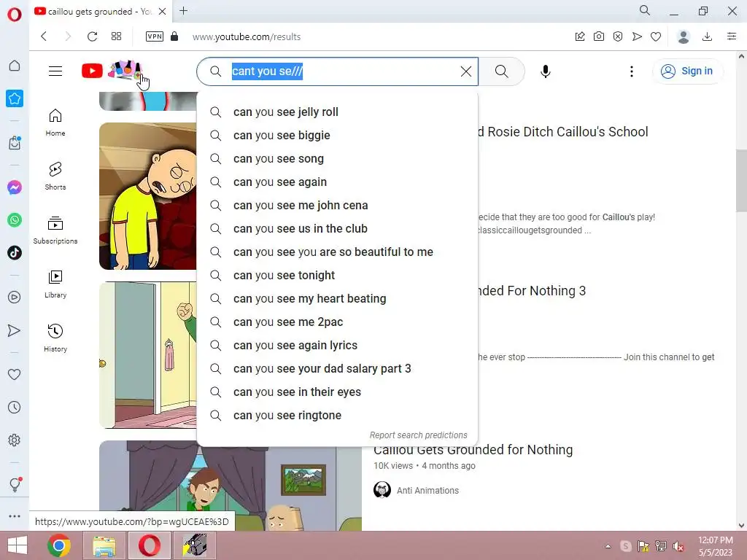
Task: Open Opera speed dial start page grid
Action: (116, 36)
